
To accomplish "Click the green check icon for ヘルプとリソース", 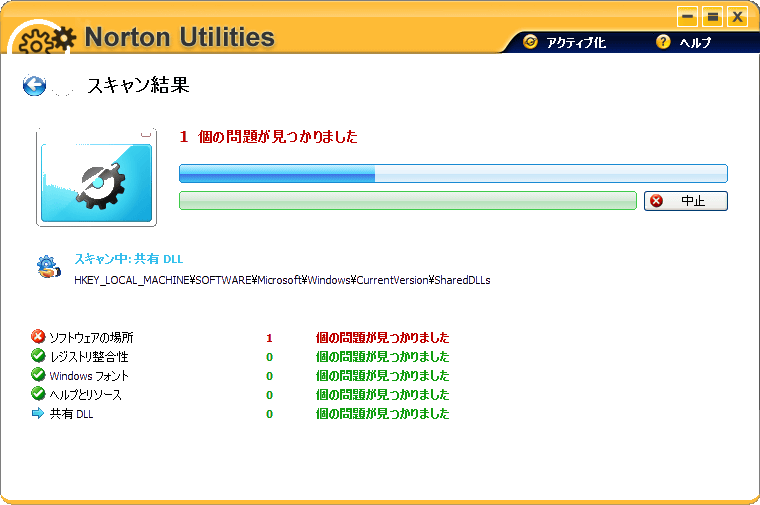I will click(x=38, y=394).
